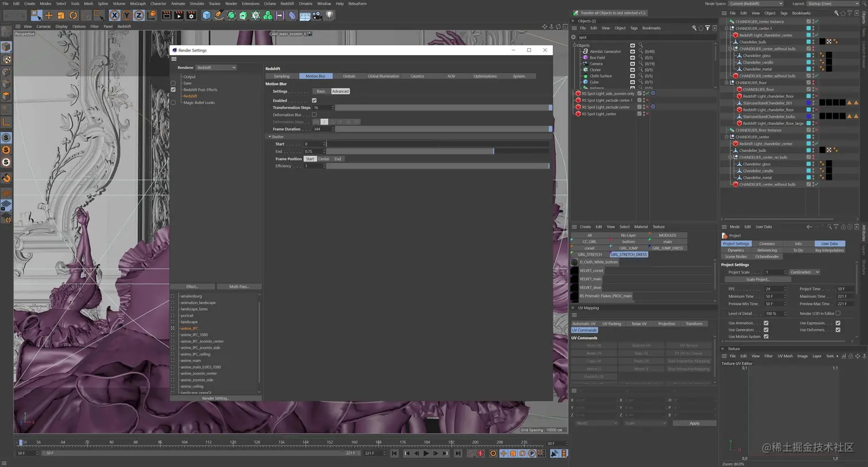Open Edit Render Settings gear-clapper icon
Viewport: 868px width, 467px height.
[191, 16]
